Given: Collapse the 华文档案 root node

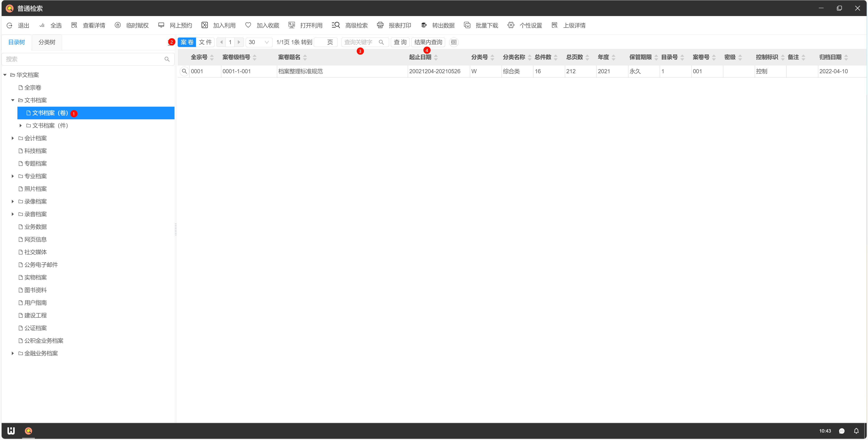Looking at the screenshot, I should 5,75.
